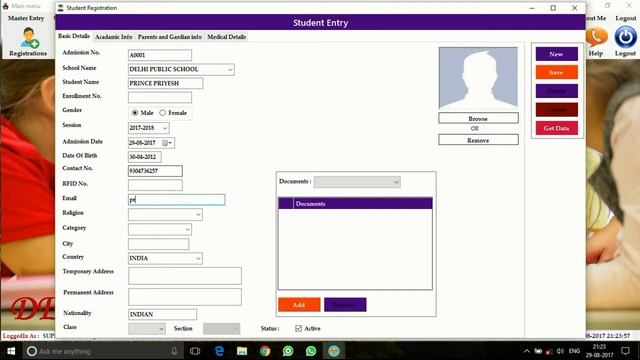Click the Get Data button
The height and width of the screenshot is (360, 640).
pyautogui.click(x=556, y=128)
